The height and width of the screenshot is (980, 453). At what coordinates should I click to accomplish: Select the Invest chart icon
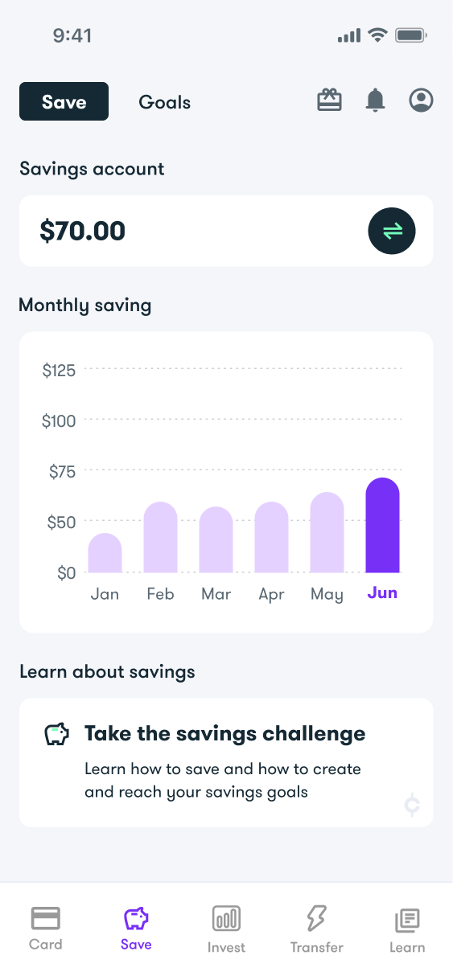tap(226, 918)
